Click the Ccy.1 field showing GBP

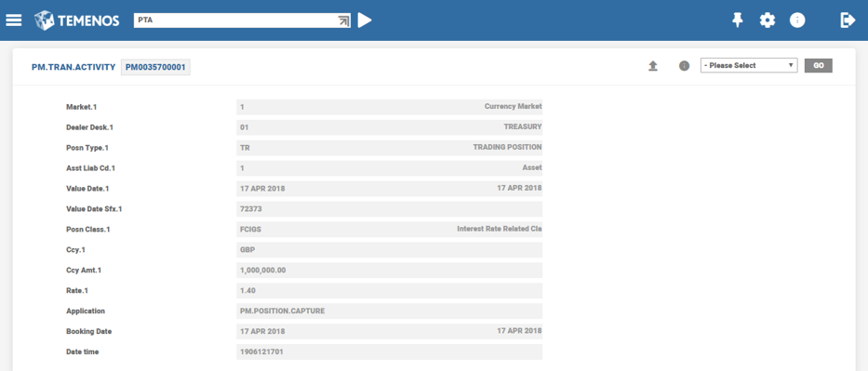[389, 250]
